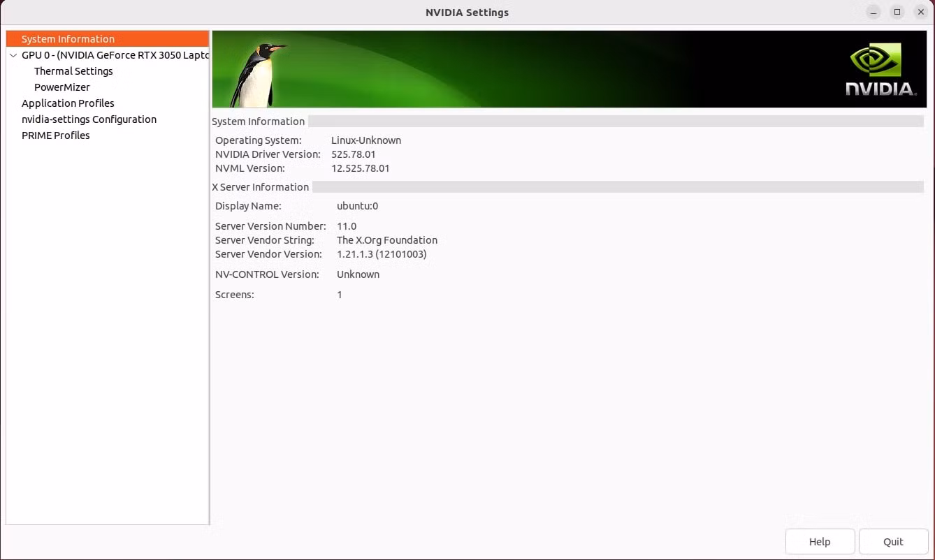Maximize the NVIDIA Settings window
Image resolution: width=935 pixels, height=560 pixels.
897,12
